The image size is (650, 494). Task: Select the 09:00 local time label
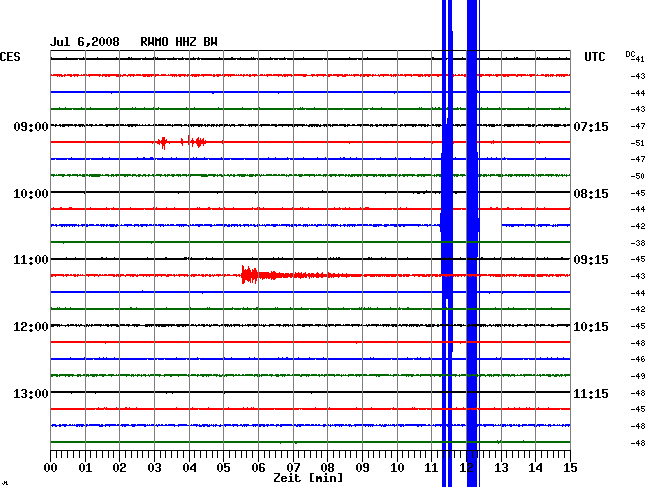(x=31, y=126)
